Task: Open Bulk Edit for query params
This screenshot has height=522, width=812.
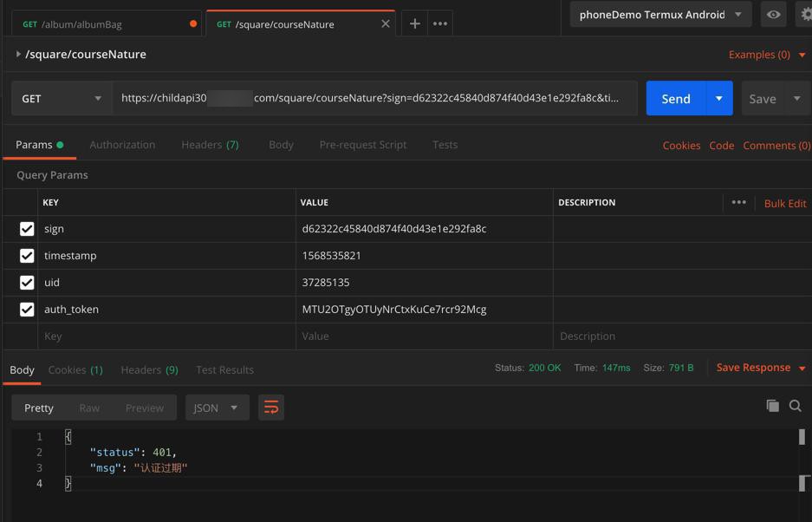Action: [x=785, y=203]
